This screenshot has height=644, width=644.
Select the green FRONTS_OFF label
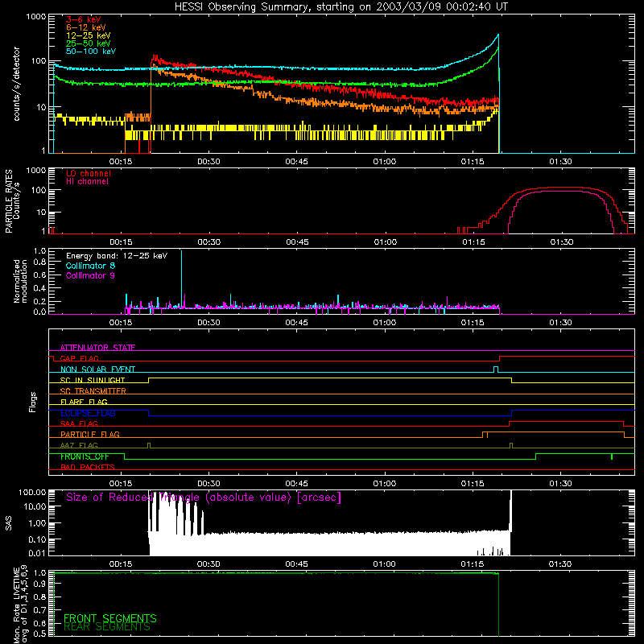coord(85,456)
